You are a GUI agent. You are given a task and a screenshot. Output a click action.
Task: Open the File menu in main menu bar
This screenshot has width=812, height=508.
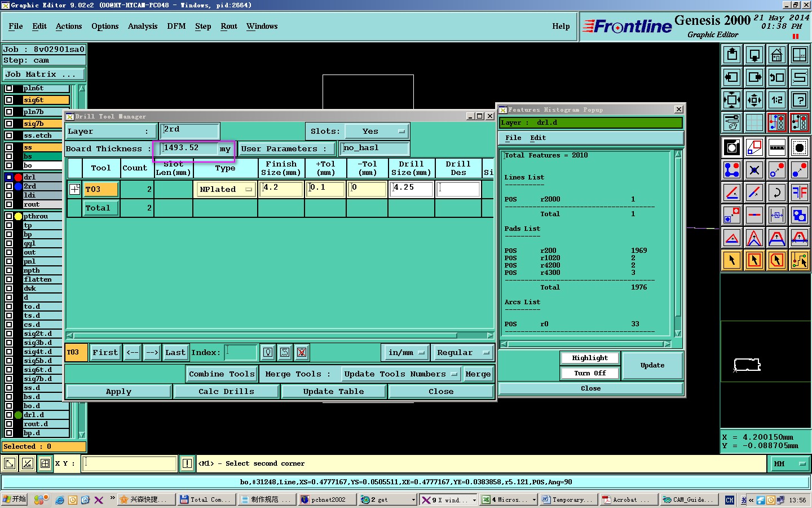click(16, 26)
